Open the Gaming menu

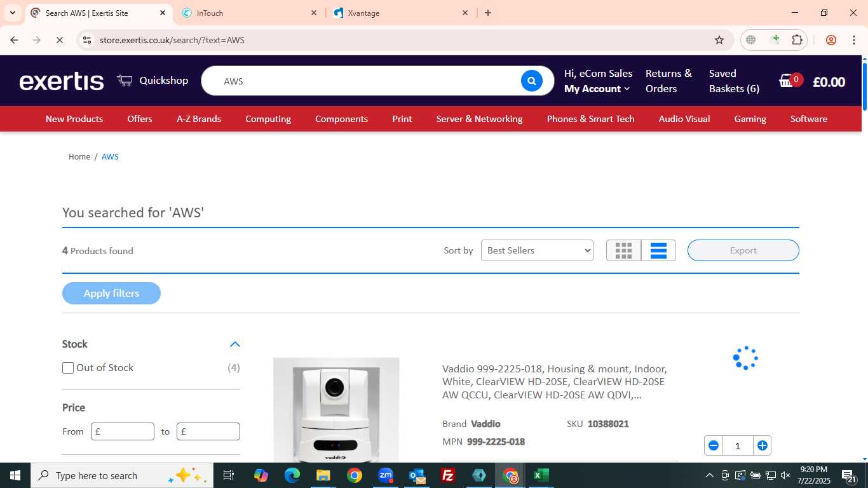pos(750,119)
